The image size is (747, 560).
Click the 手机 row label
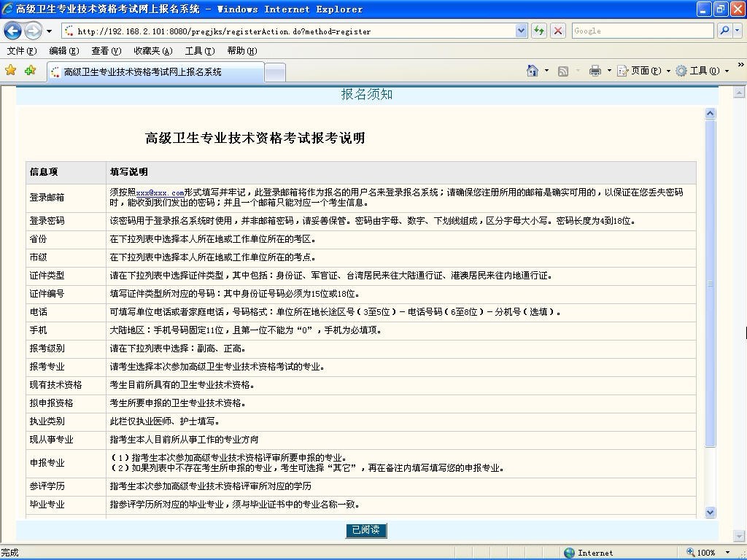[38, 330]
